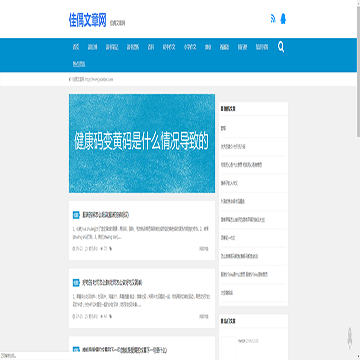Open the 健康码变黄码是什么情况导致的 banner
This screenshot has width=360, height=360.
click(142, 143)
